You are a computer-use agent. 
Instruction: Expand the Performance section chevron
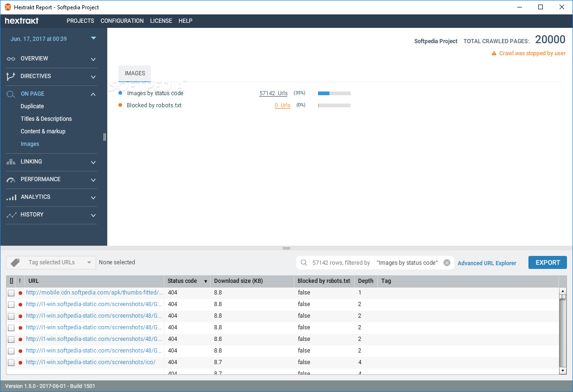(x=93, y=180)
